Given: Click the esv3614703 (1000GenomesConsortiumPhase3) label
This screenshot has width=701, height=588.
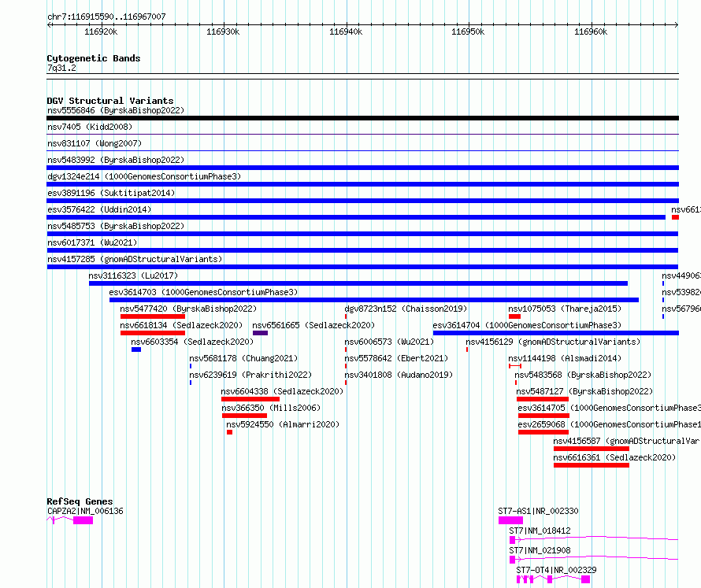Looking at the screenshot, I should 203,292.
